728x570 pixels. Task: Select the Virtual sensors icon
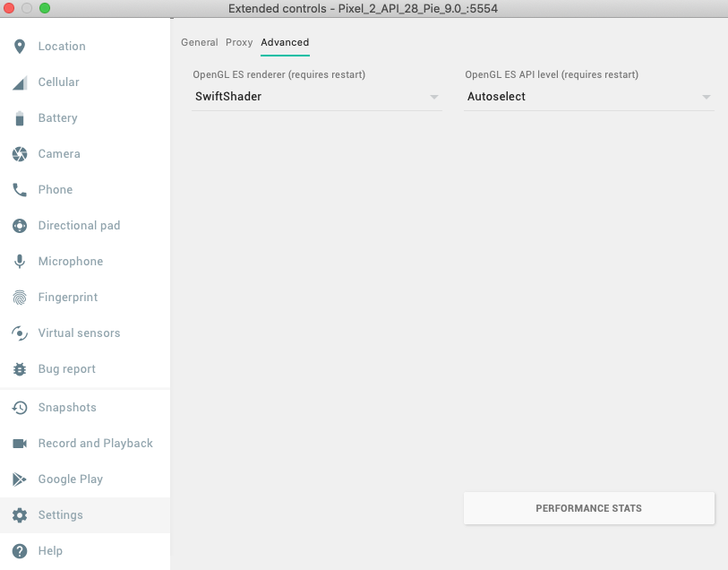18,332
